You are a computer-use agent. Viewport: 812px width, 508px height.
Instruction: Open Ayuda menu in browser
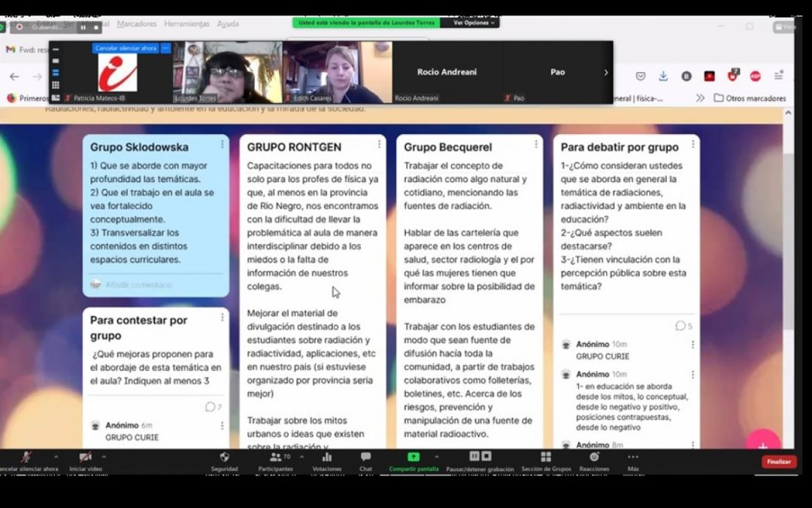228,24
